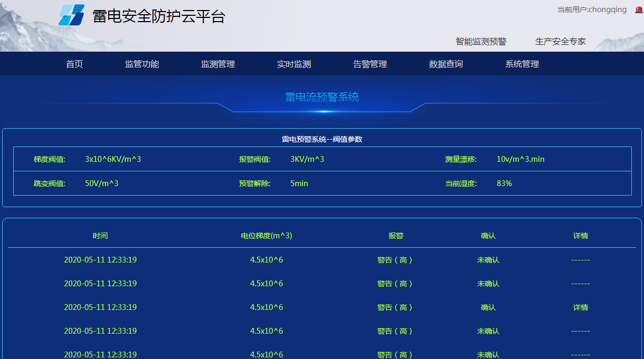Click the 电位梯度(m^3) column header

pos(267,236)
